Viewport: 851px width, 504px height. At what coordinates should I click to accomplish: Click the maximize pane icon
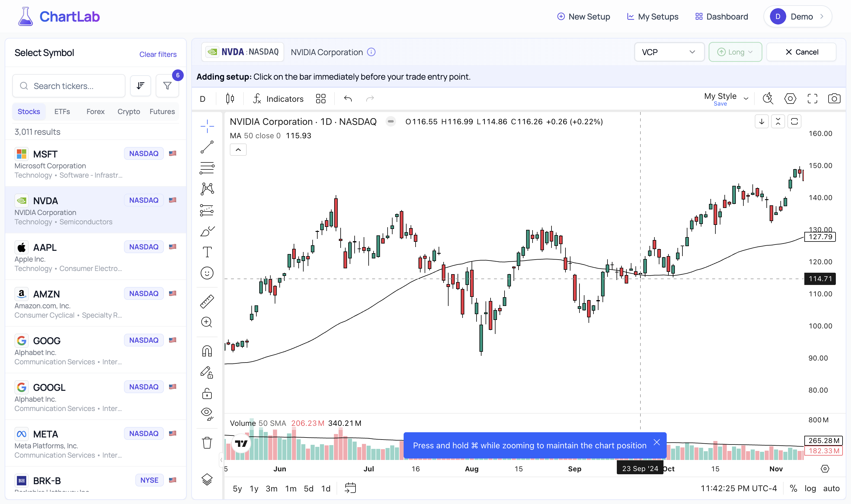pyautogui.click(x=794, y=122)
